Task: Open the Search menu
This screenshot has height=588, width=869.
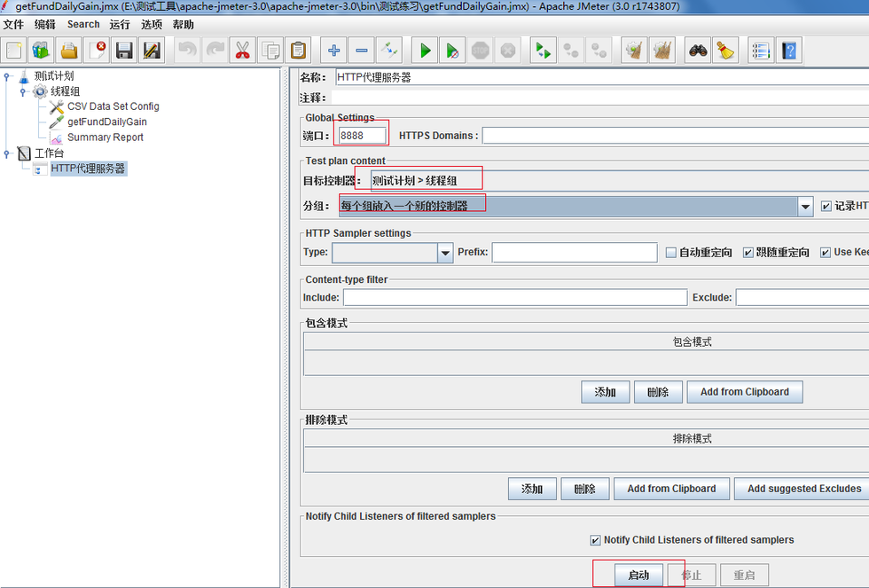Action: [83, 24]
